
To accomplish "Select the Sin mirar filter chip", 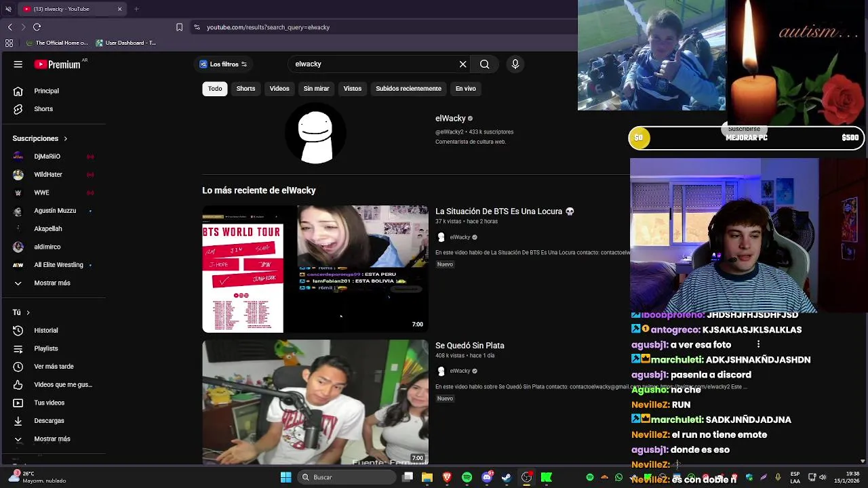I will [316, 89].
